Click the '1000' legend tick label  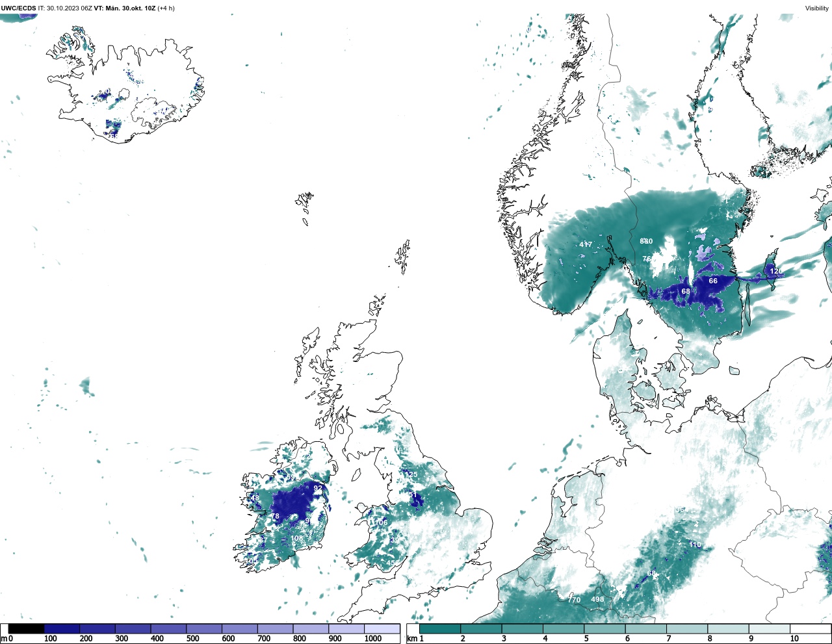(372, 639)
